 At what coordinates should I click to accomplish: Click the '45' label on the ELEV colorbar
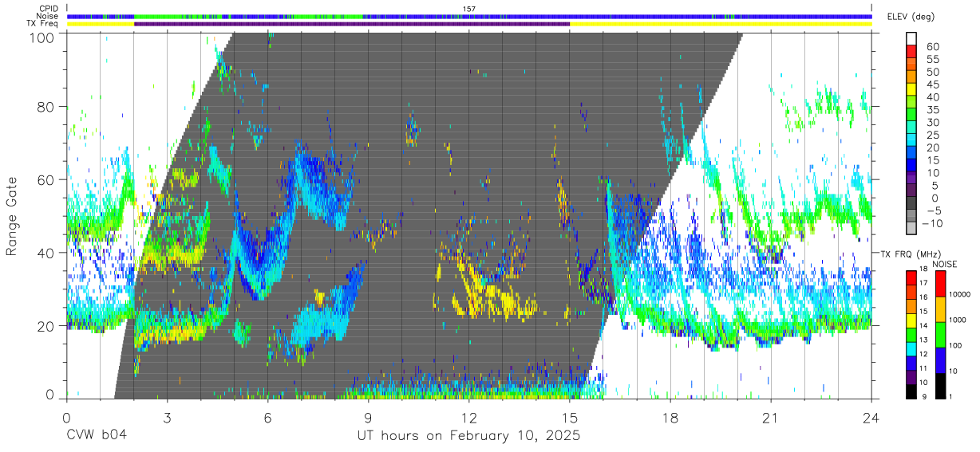pyautogui.click(x=933, y=85)
